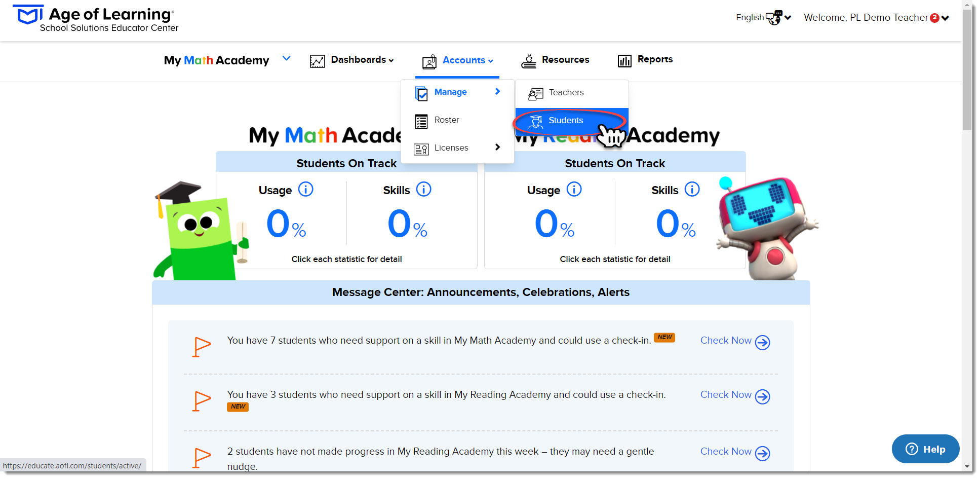
Task: Click '2 students have not made progress' message
Action: click(441, 459)
